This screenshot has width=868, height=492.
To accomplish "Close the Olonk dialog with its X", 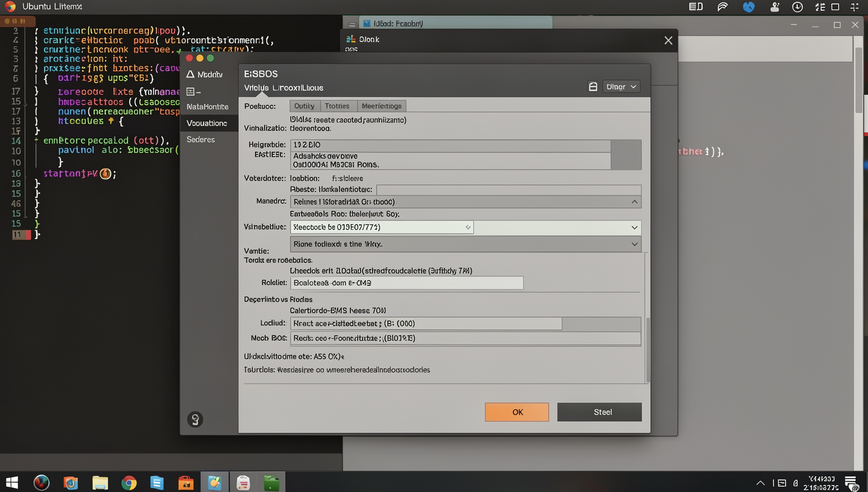I will (668, 41).
